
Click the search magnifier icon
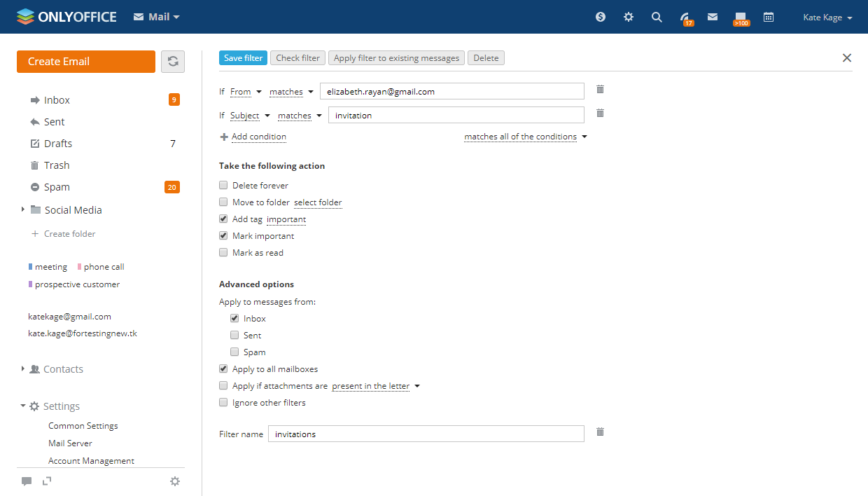pos(657,17)
